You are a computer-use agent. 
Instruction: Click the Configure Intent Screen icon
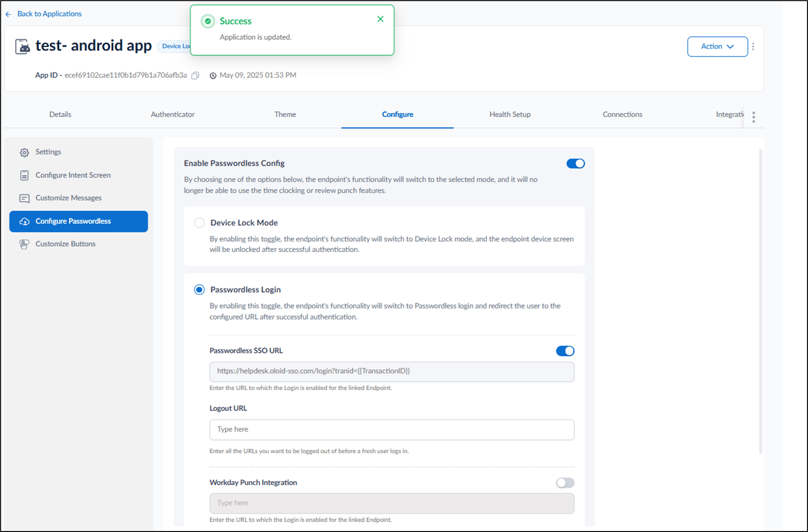[x=25, y=175]
